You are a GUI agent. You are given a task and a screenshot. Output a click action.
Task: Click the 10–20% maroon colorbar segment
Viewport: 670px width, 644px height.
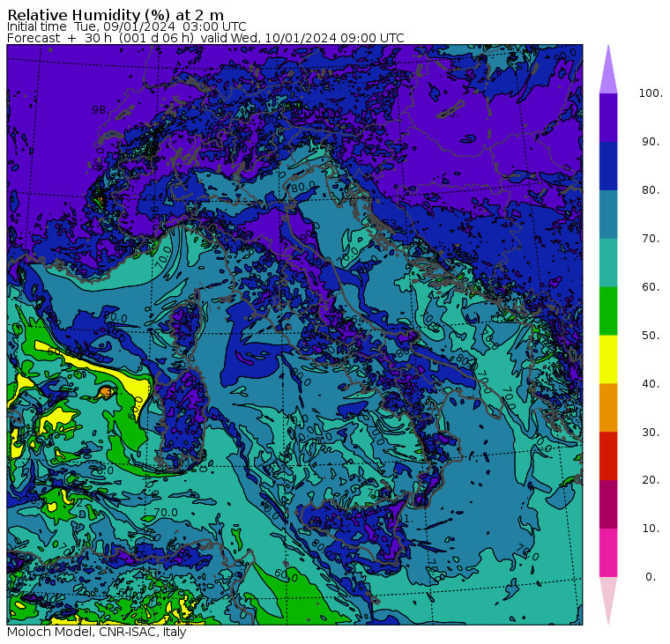(x=608, y=504)
